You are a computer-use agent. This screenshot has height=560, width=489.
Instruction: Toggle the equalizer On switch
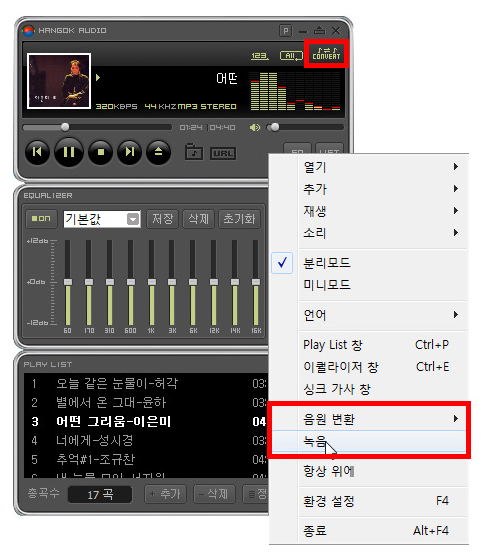41,219
